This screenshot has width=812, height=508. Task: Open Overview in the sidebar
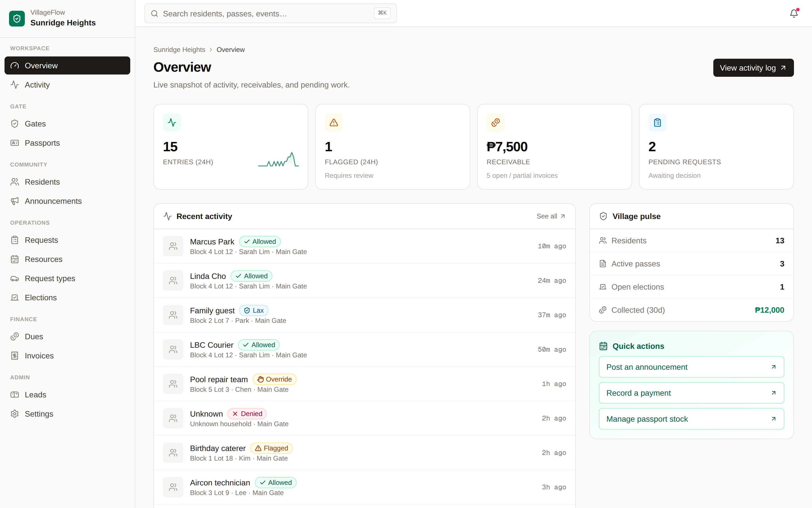(67, 65)
